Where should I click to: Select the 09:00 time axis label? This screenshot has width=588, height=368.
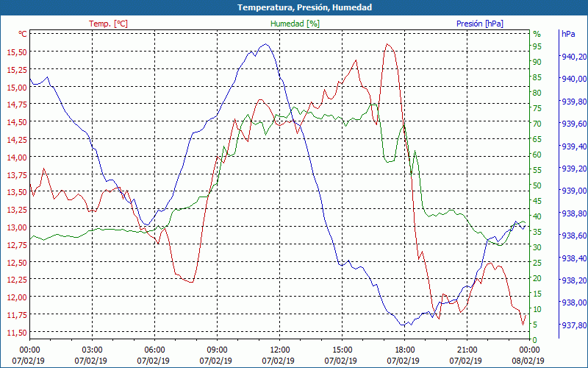point(217,350)
